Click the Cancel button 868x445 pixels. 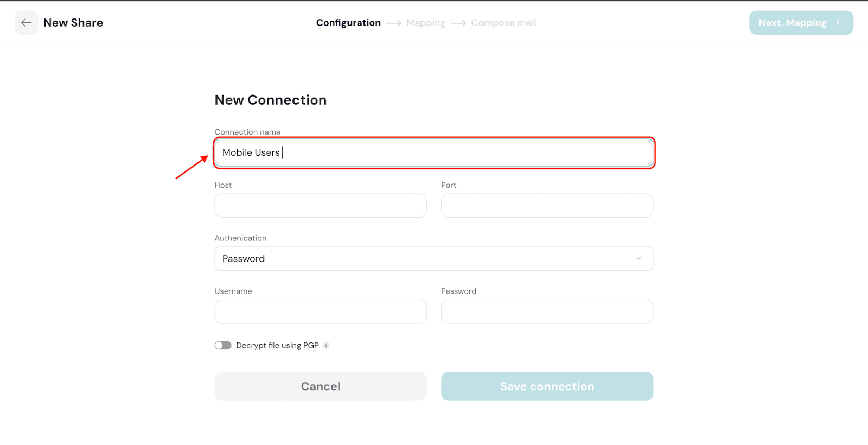pos(320,386)
